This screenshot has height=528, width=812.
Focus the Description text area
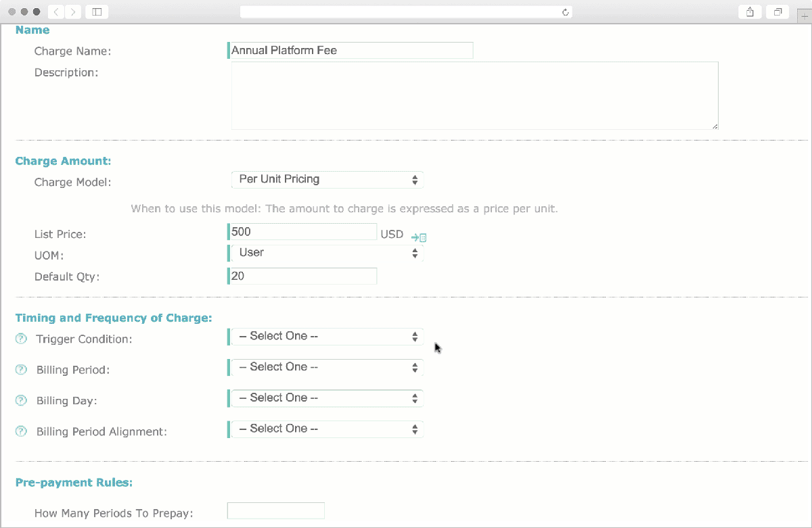tap(474, 95)
